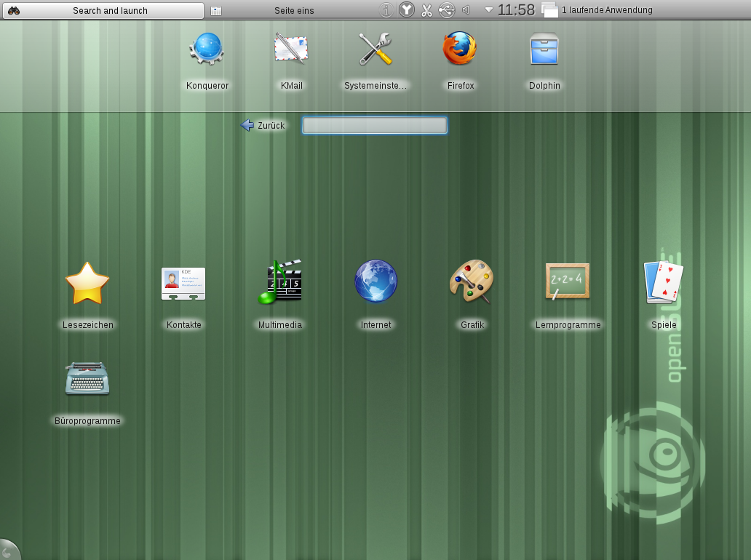Open the Klipper scissors clipboard tray icon
Screen dimensions: 751x560
(427, 10)
